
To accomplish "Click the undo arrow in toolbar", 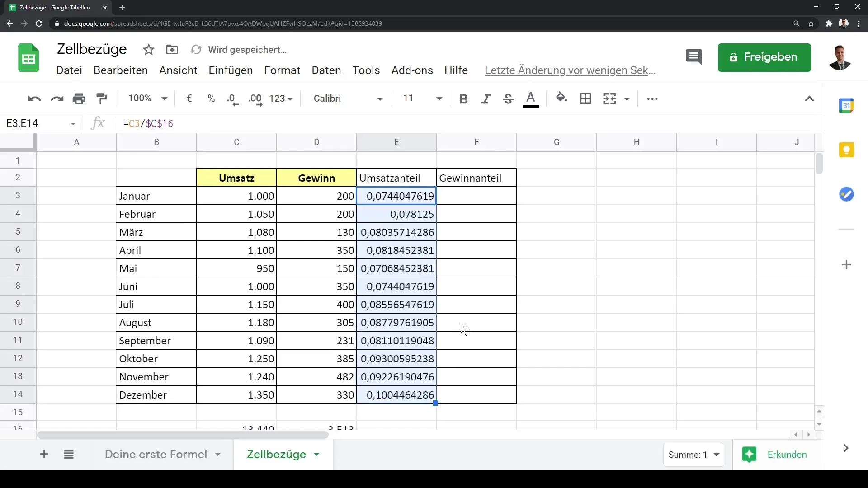I will point(34,99).
